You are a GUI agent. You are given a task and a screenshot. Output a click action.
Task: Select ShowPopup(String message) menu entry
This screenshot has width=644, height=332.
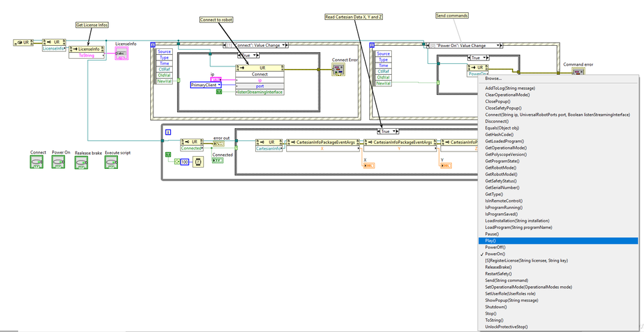(558, 300)
